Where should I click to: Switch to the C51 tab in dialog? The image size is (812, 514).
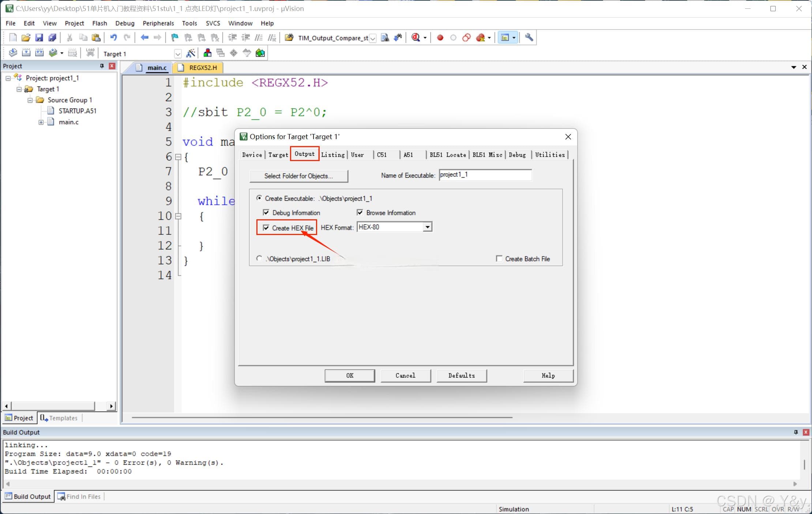[381, 155]
